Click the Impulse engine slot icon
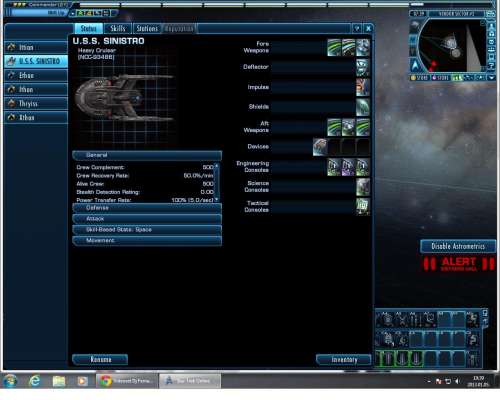The height and width of the screenshot is (400, 500). tap(363, 87)
